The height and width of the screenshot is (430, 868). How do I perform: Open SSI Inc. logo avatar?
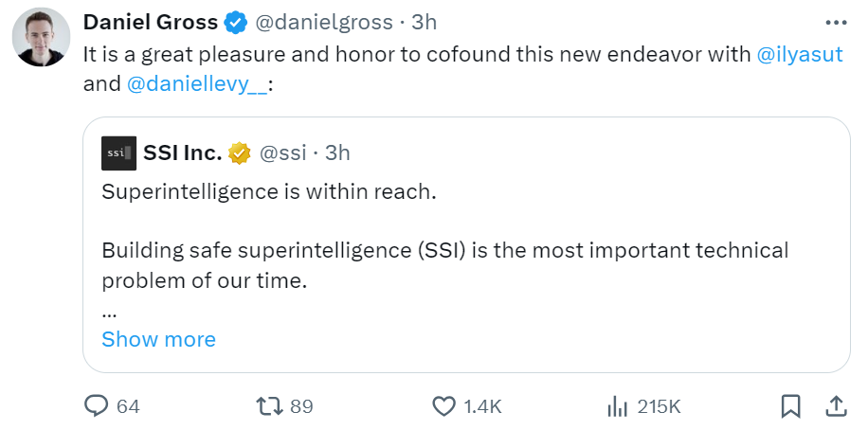[x=119, y=153]
